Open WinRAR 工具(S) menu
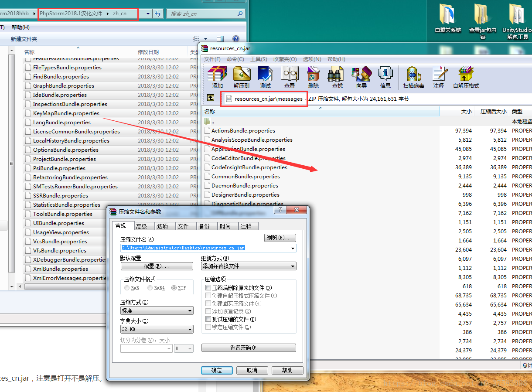 click(259, 59)
